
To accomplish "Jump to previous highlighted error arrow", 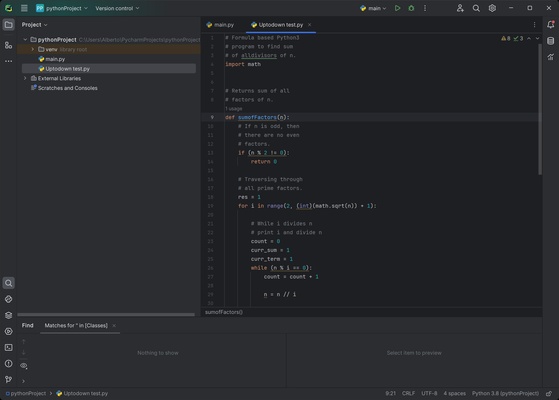I will [529, 38].
